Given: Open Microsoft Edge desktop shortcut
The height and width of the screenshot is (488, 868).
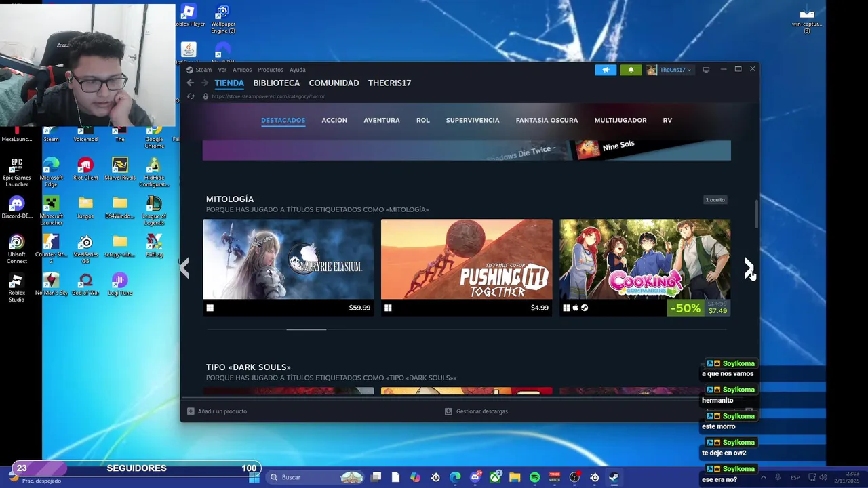Looking at the screenshot, I should pyautogui.click(x=51, y=173).
